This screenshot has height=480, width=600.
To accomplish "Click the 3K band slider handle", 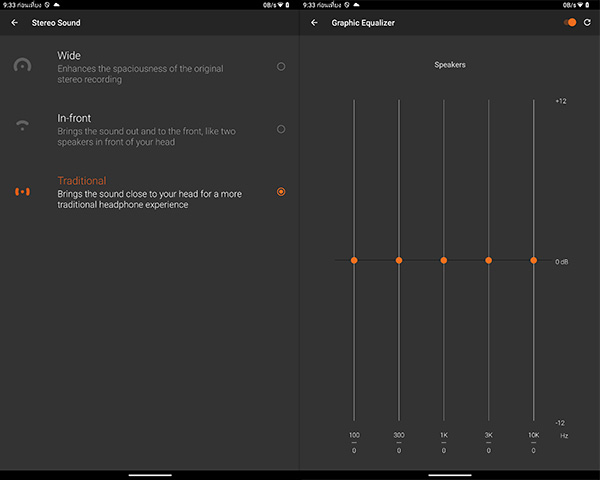I will pos(489,260).
